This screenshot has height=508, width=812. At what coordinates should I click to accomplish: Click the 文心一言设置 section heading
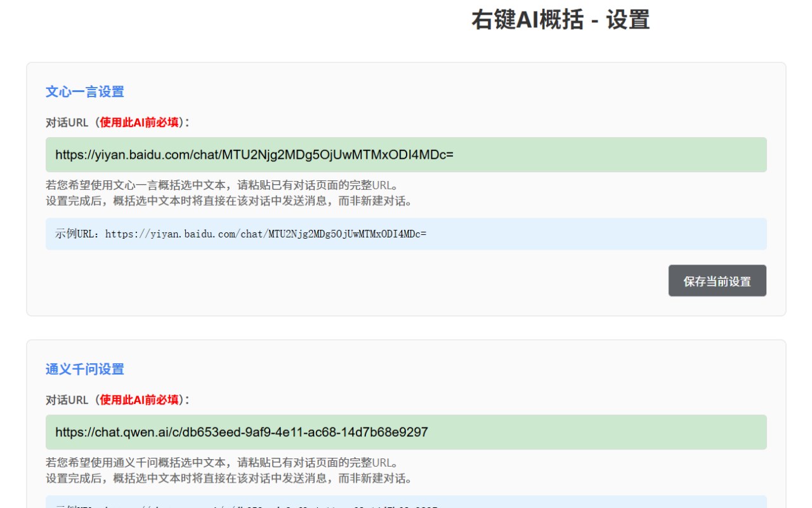pyautogui.click(x=85, y=91)
